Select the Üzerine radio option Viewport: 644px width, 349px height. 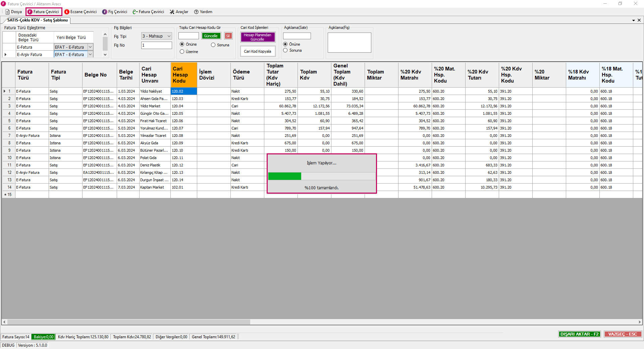coord(182,52)
